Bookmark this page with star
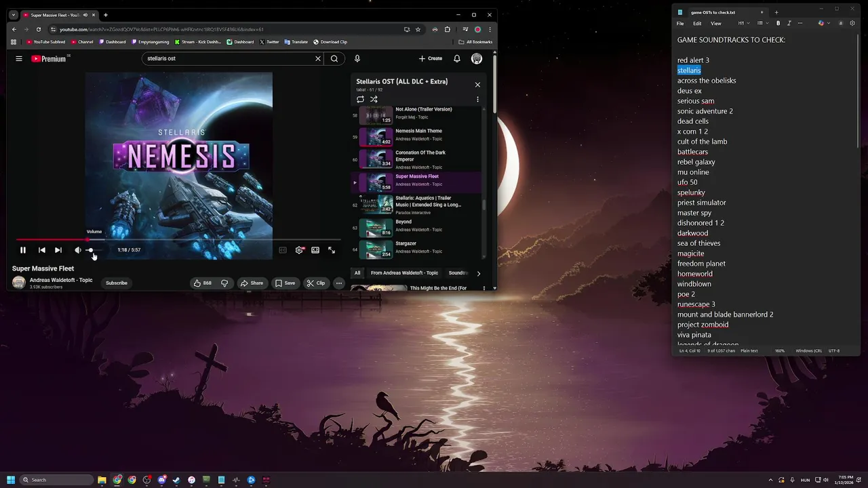The width and height of the screenshot is (868, 488). [x=418, y=29]
